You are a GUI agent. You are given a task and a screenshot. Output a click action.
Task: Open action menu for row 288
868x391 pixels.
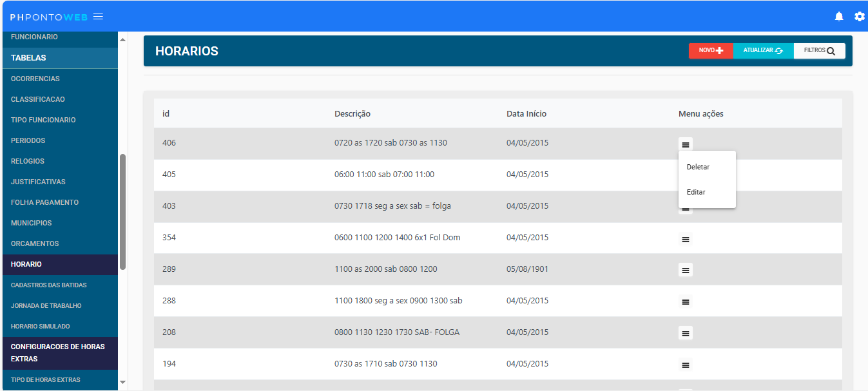[x=686, y=302]
